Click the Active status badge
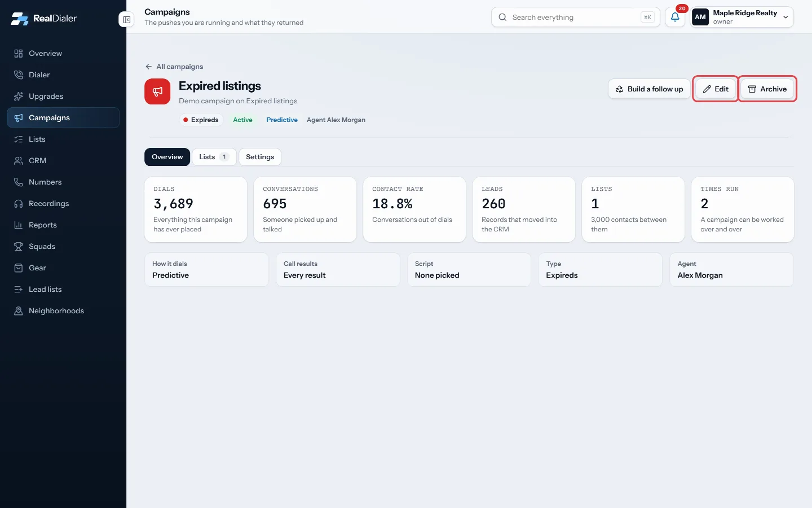The image size is (812, 508). pos(242,120)
